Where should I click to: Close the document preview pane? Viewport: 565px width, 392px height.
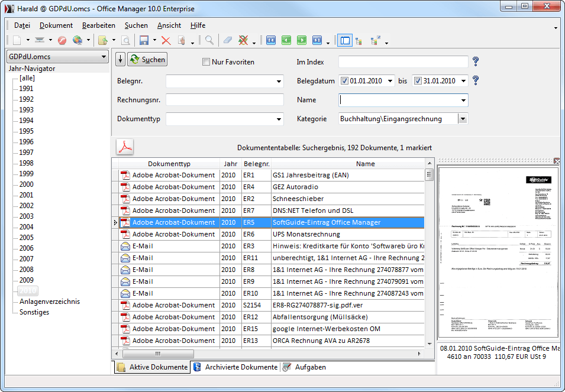point(557,161)
